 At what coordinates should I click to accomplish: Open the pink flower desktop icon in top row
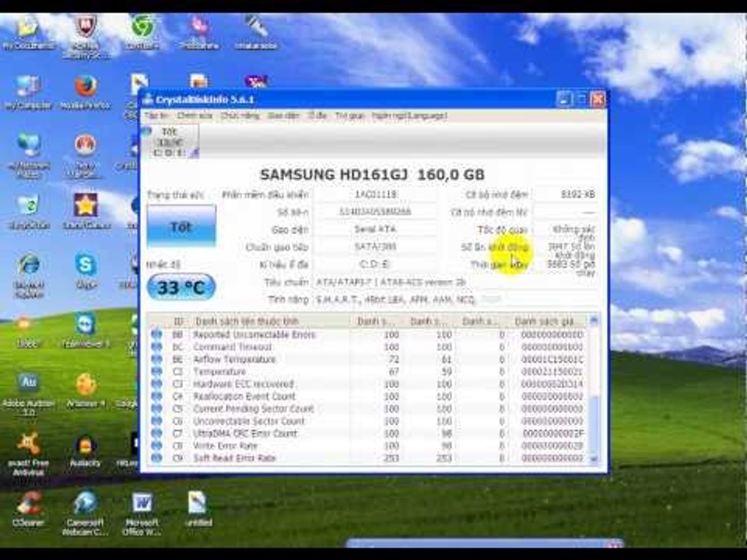click(x=199, y=32)
